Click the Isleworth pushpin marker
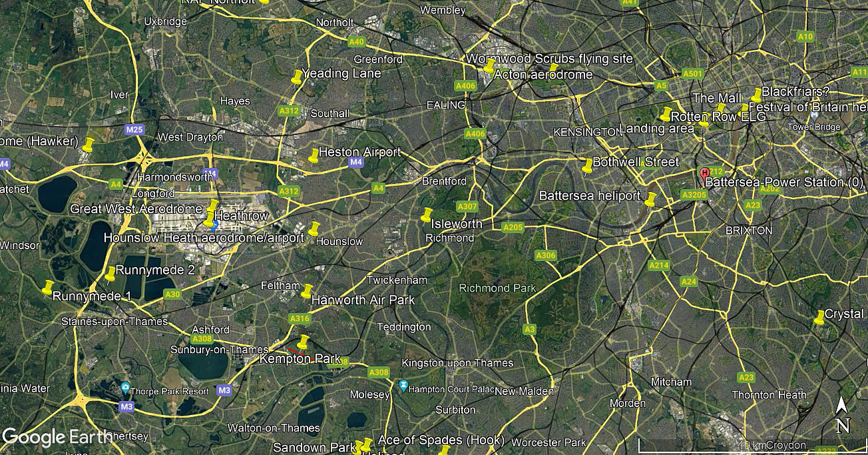868x455 pixels. click(427, 215)
